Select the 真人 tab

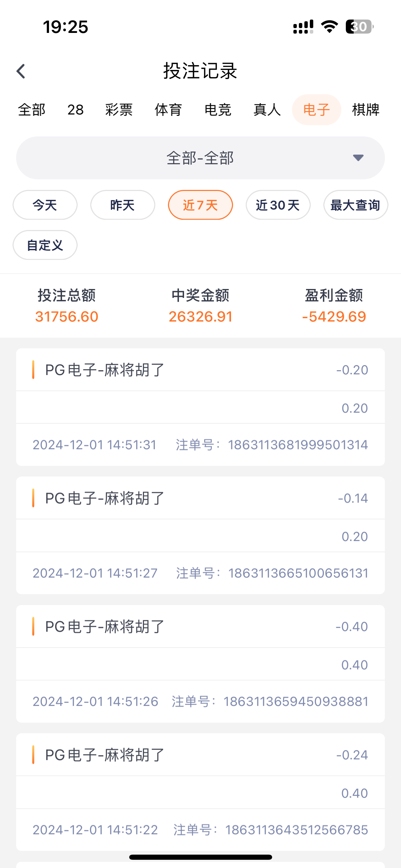click(267, 110)
